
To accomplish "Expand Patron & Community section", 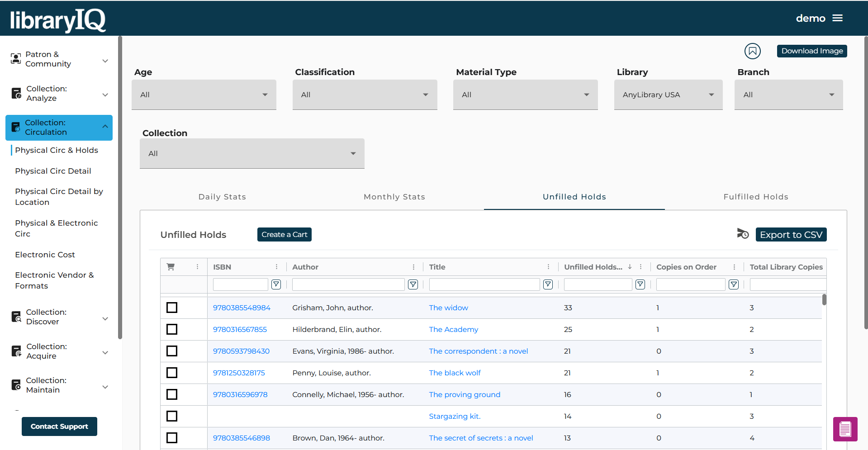I will click(105, 61).
